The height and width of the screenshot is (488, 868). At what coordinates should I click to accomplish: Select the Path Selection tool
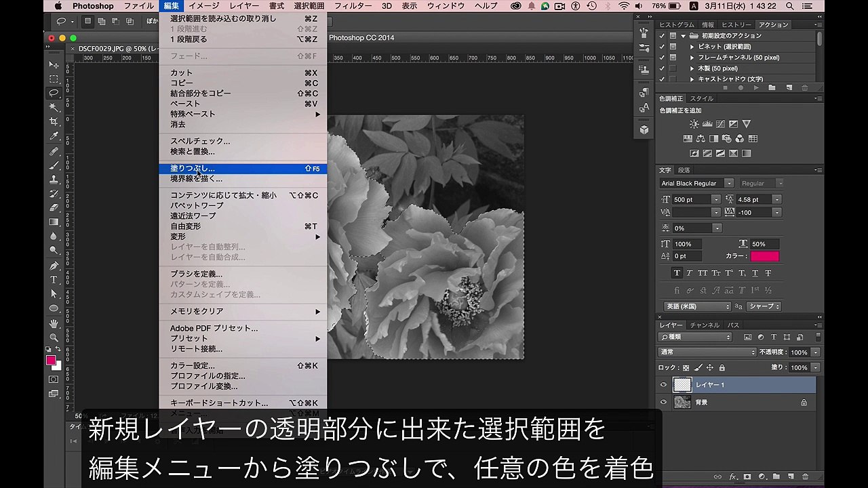click(x=54, y=294)
